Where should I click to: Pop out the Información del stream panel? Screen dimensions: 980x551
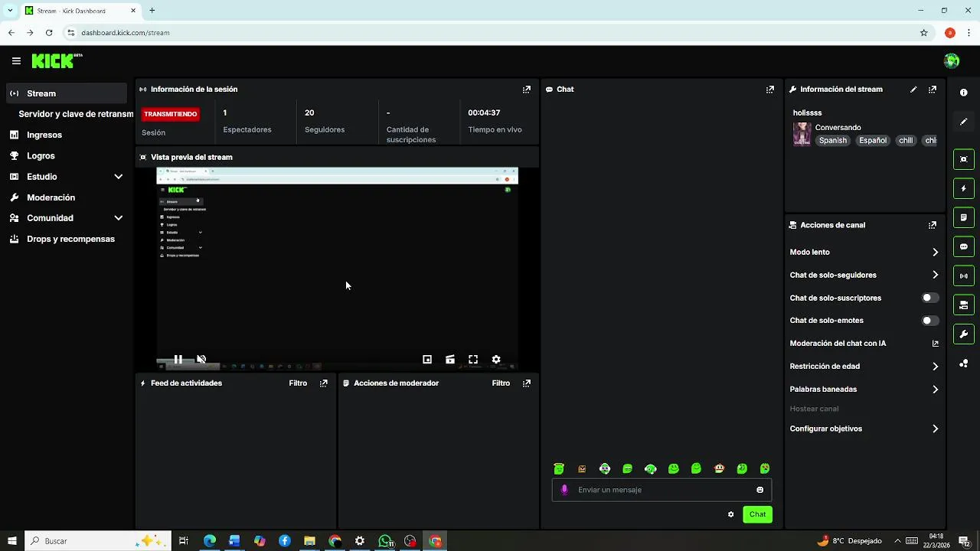(933, 90)
